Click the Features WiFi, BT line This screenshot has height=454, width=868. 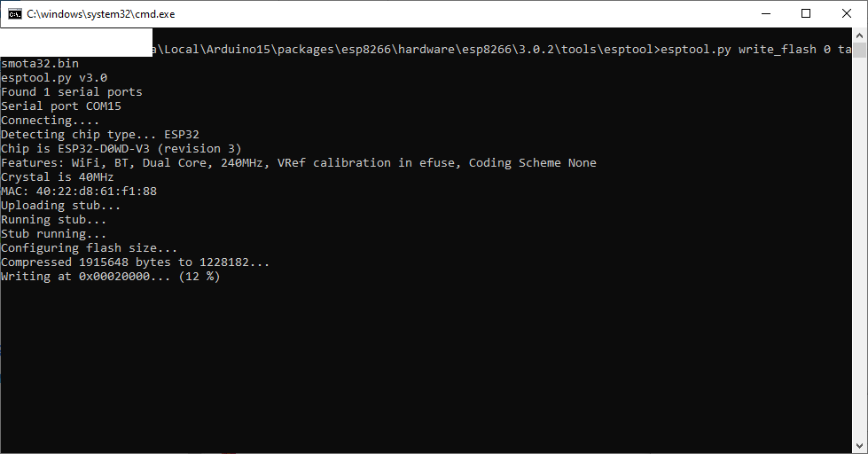click(299, 163)
